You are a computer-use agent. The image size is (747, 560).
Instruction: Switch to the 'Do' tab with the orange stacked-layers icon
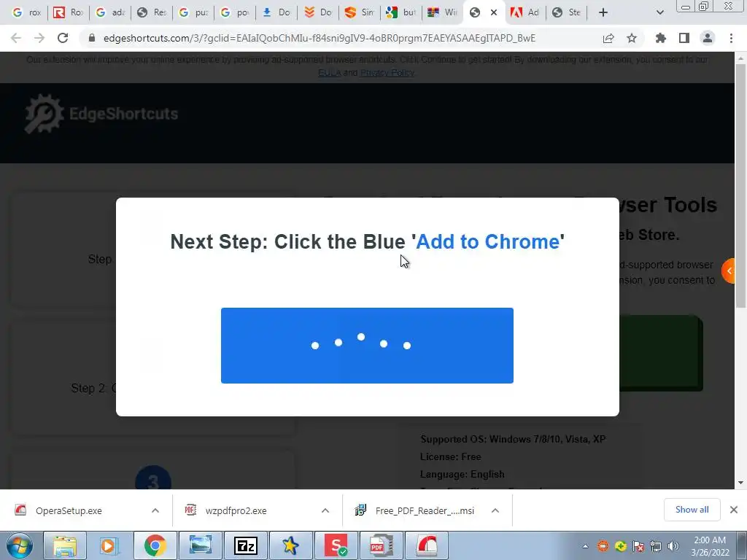point(318,12)
